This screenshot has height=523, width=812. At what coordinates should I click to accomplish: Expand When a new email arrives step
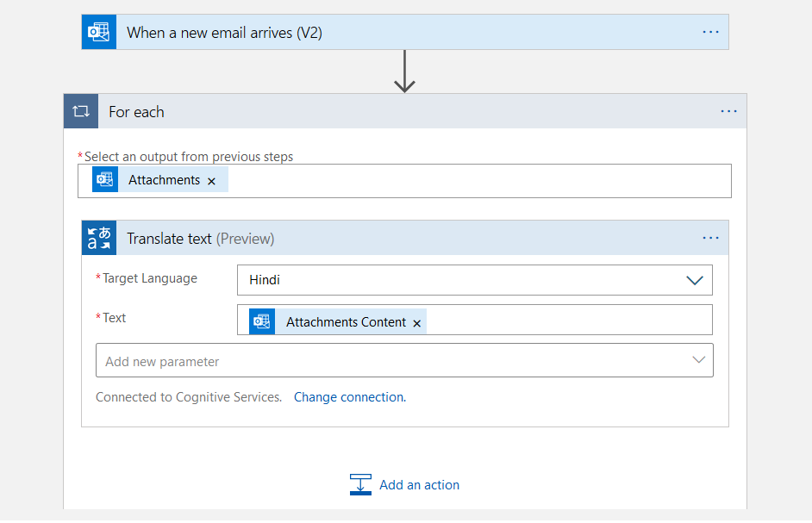(224, 33)
